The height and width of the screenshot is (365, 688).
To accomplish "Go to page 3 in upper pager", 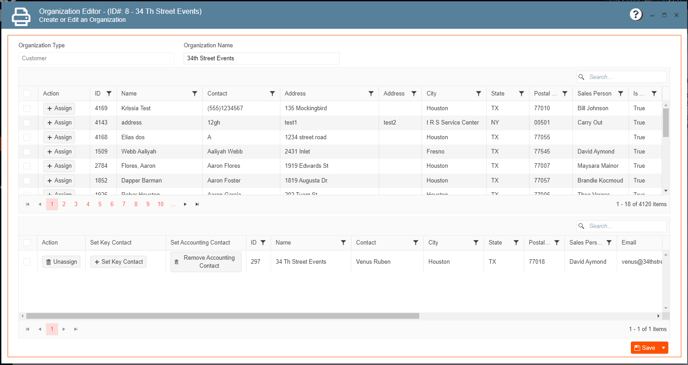I will click(76, 204).
